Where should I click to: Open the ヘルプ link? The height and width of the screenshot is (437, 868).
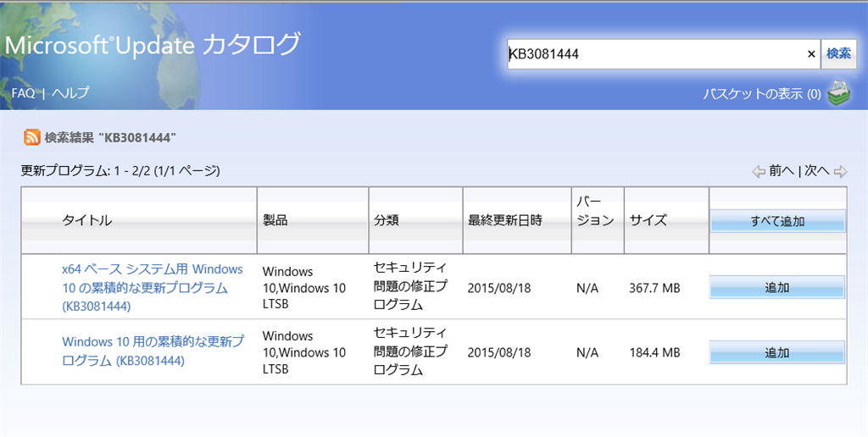[x=70, y=93]
